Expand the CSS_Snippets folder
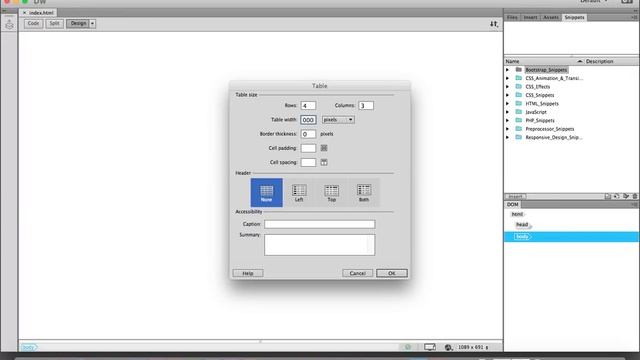The image size is (640, 360). [508, 95]
